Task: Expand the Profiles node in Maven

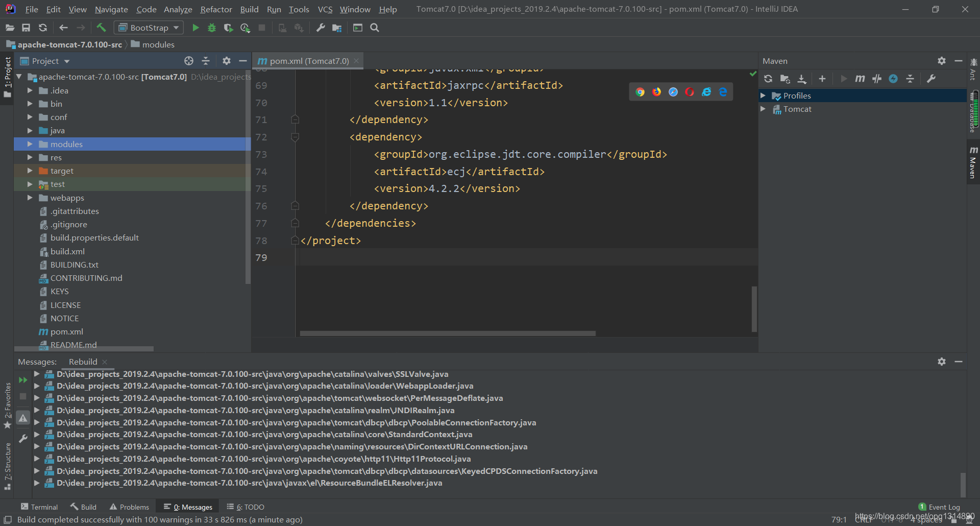Action: (x=763, y=95)
